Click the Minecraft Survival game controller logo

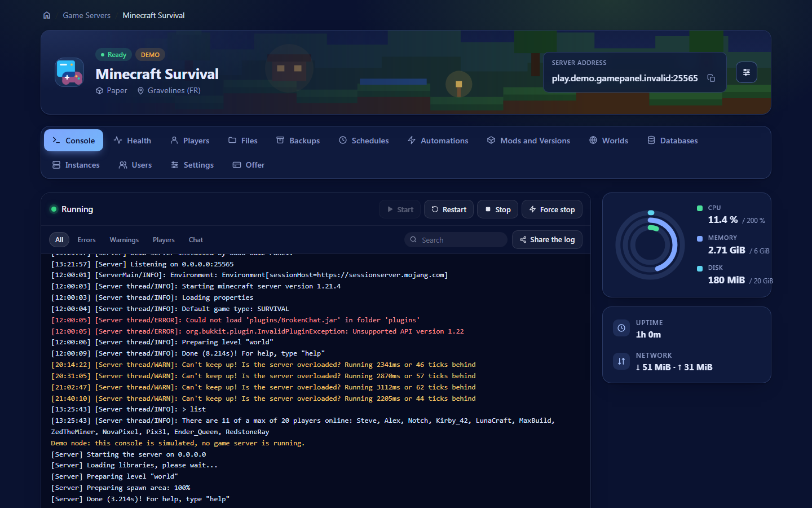click(69, 72)
